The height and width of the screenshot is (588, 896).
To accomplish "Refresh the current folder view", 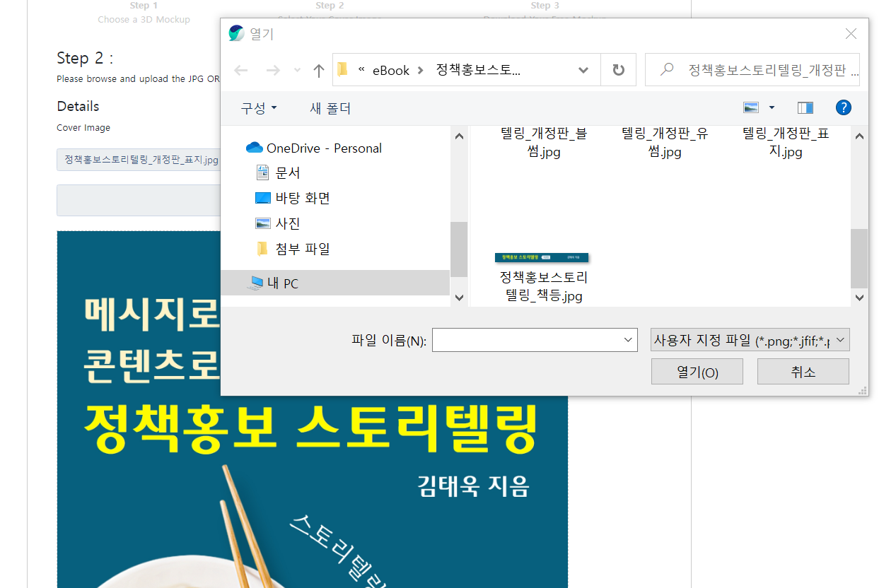I will [x=618, y=69].
